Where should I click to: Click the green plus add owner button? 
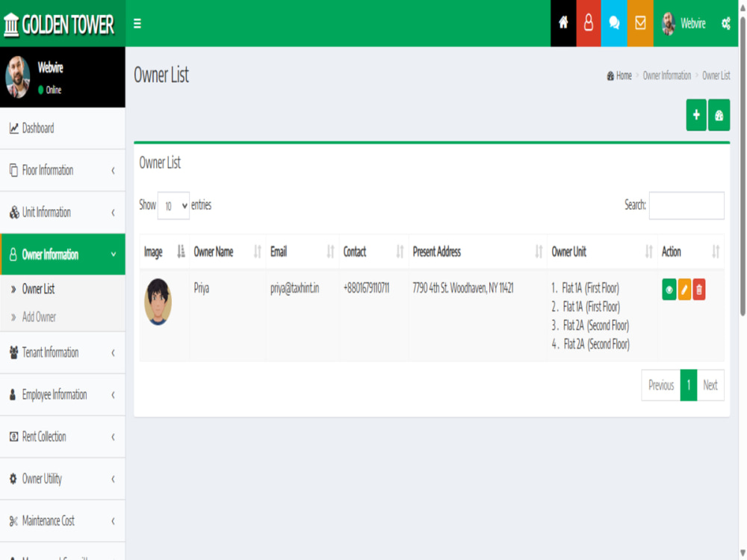click(696, 115)
